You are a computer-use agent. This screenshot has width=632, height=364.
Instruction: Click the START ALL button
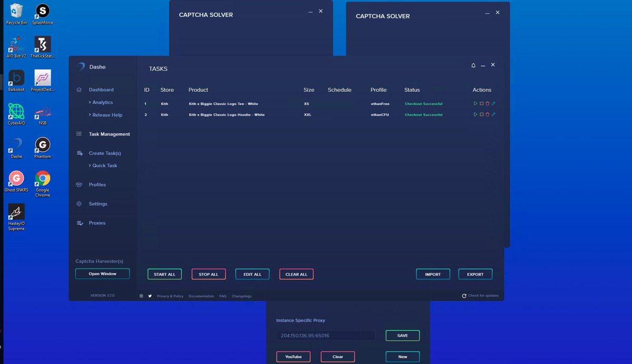[165, 274]
